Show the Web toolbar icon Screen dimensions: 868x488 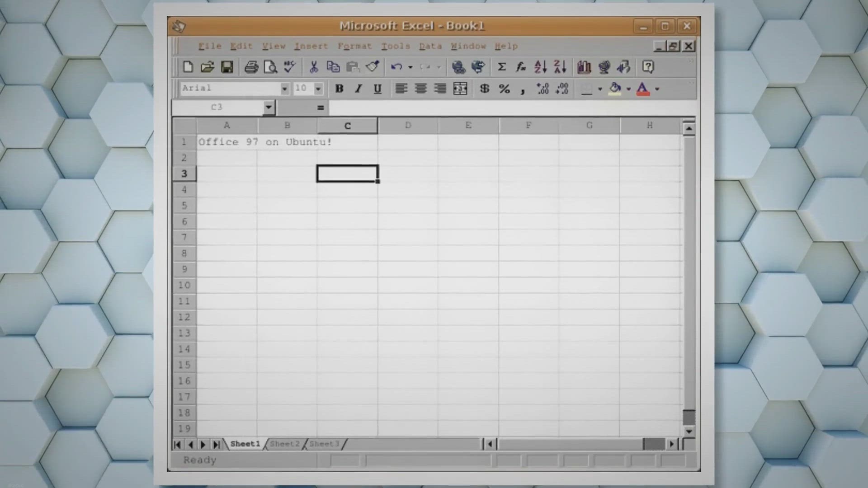click(478, 67)
